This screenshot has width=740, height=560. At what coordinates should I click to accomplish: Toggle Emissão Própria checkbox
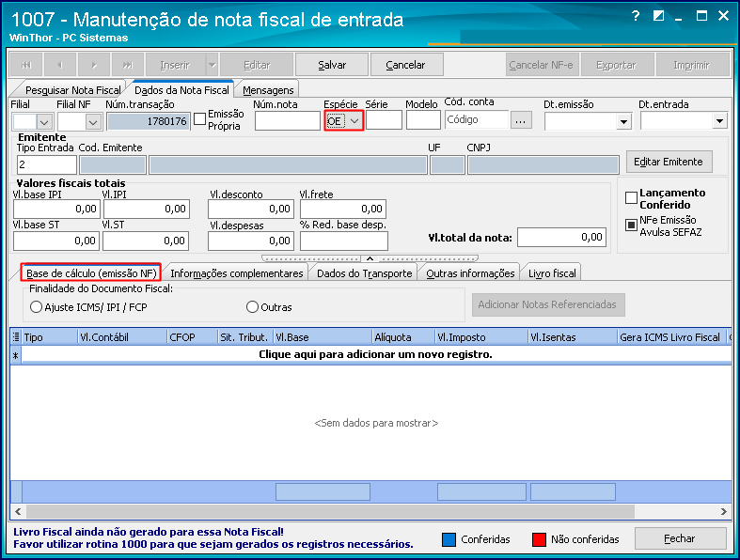(x=199, y=119)
